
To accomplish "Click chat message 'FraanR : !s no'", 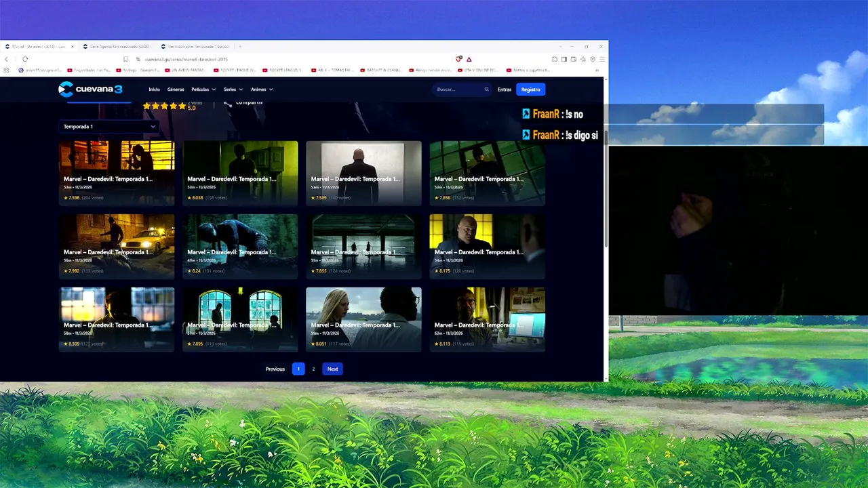I will [x=553, y=115].
